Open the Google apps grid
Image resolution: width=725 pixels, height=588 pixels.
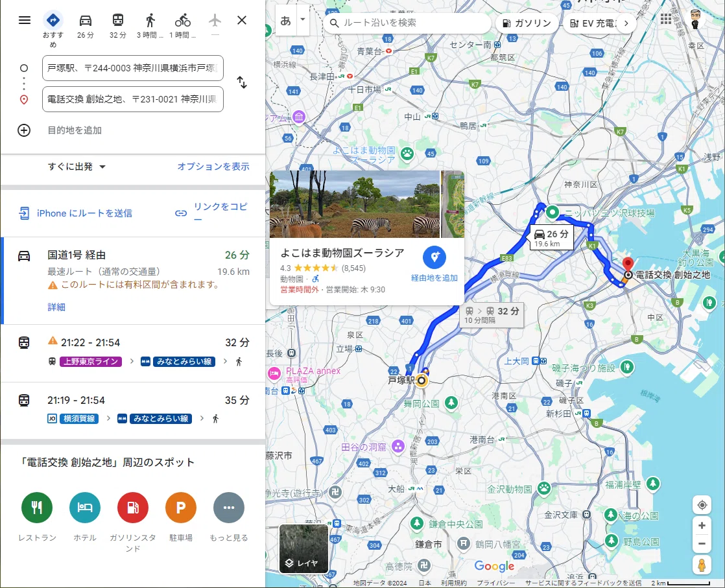click(666, 19)
